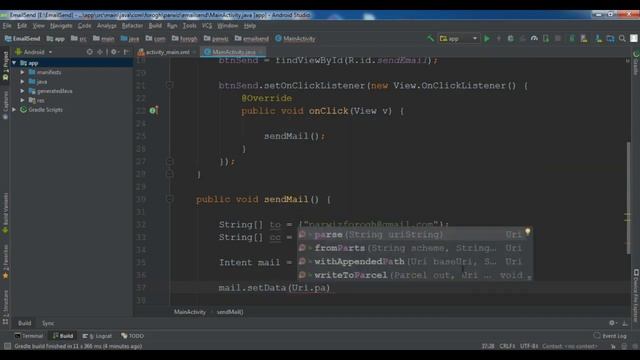Open Project panel settings gear

click(114, 52)
